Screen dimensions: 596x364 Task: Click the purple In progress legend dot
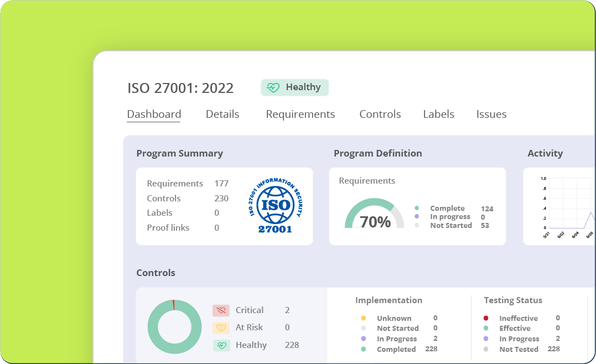coord(417,217)
